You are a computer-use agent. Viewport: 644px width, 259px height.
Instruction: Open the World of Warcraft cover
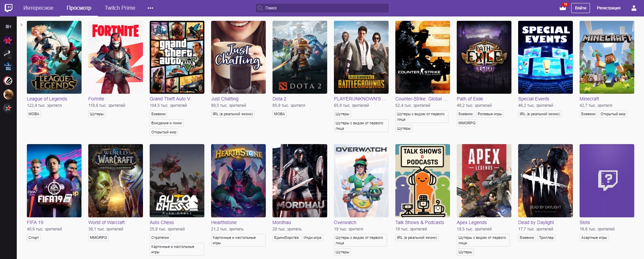(115, 181)
